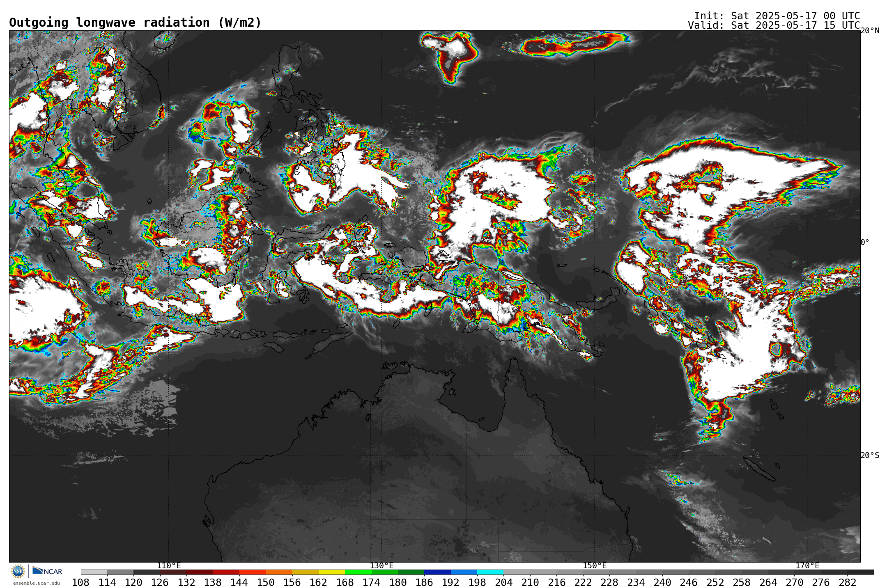Click the colorbar value 240
The height and width of the screenshot is (588, 887).
(x=662, y=583)
